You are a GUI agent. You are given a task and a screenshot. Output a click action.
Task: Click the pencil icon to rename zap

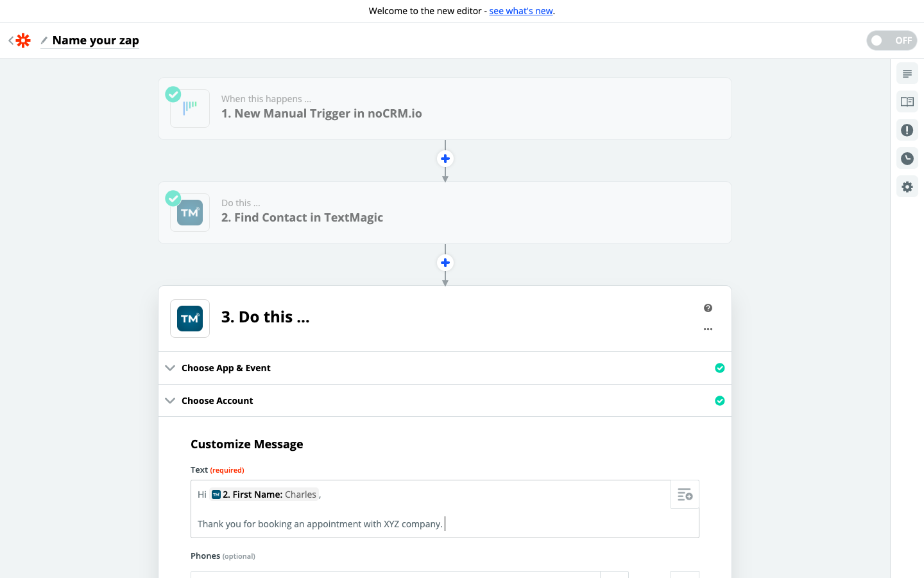tap(44, 40)
